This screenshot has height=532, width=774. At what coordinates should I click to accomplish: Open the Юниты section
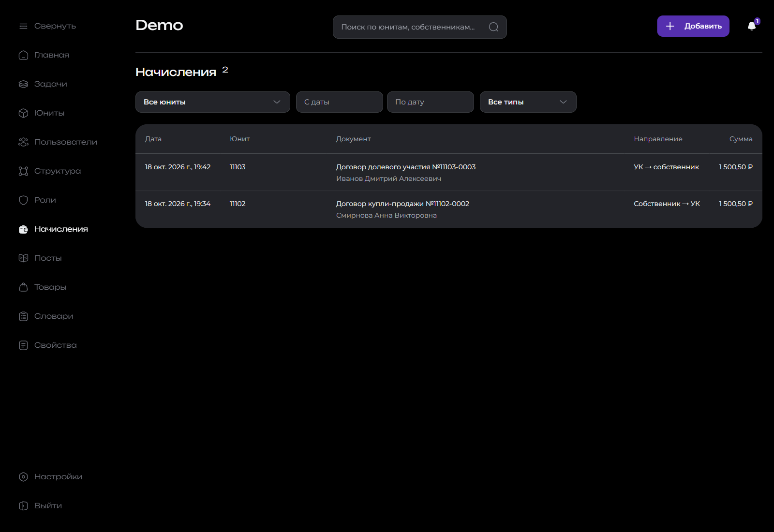(49, 113)
